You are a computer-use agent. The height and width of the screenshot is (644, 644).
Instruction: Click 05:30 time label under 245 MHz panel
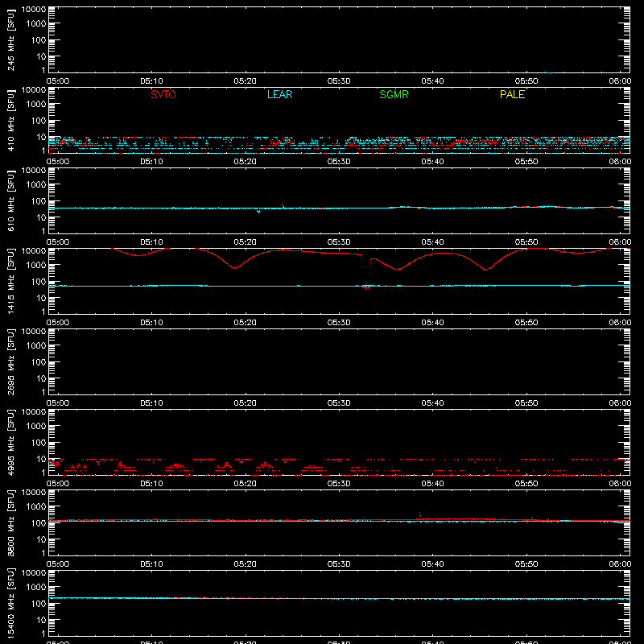pyautogui.click(x=339, y=81)
